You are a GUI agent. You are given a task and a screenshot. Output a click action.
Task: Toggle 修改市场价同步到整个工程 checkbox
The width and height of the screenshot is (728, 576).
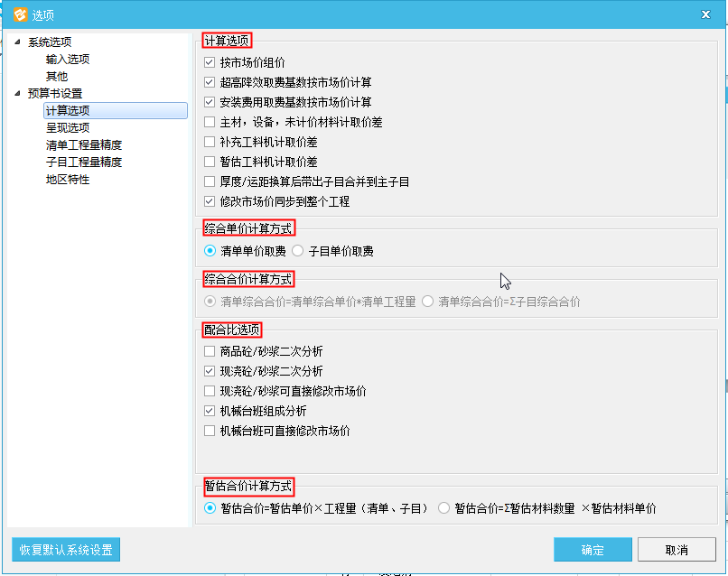click(x=210, y=202)
